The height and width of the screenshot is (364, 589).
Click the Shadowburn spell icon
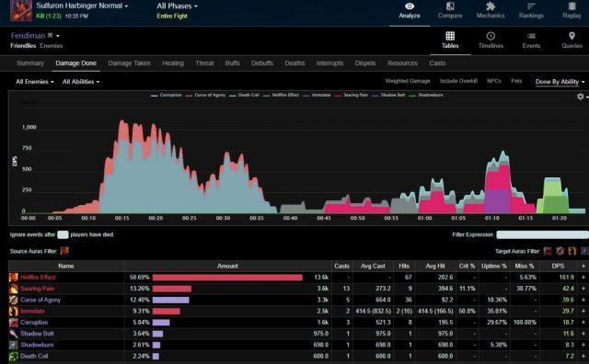[x=14, y=345]
